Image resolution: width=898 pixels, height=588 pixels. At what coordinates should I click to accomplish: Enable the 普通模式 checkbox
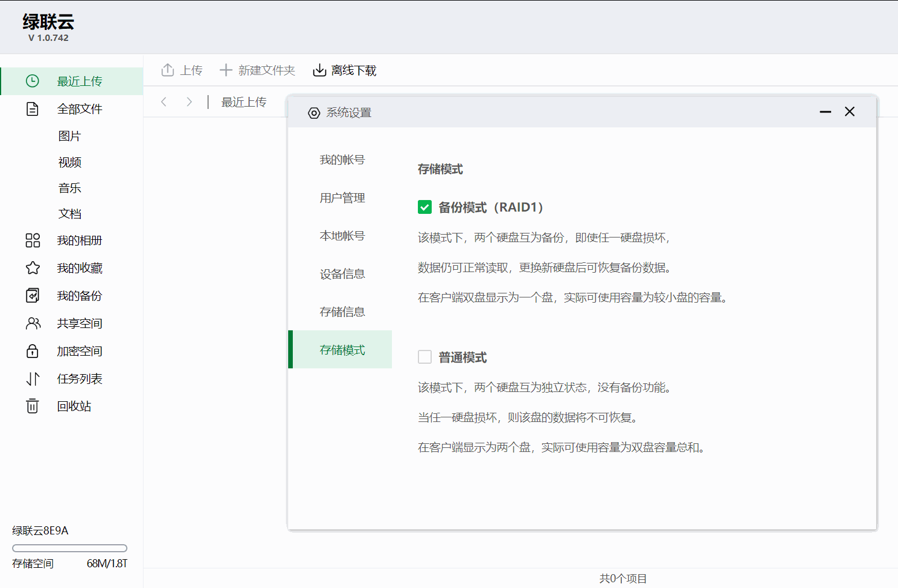click(425, 357)
